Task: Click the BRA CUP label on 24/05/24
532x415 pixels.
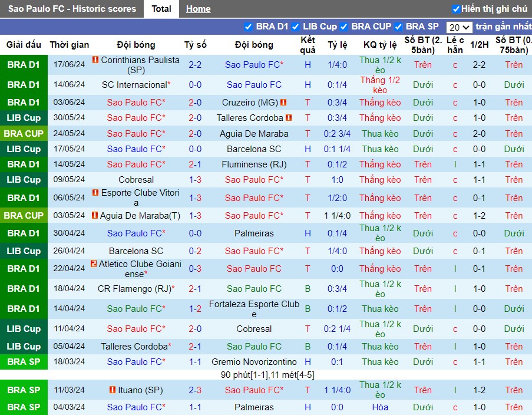Action: click(24, 134)
